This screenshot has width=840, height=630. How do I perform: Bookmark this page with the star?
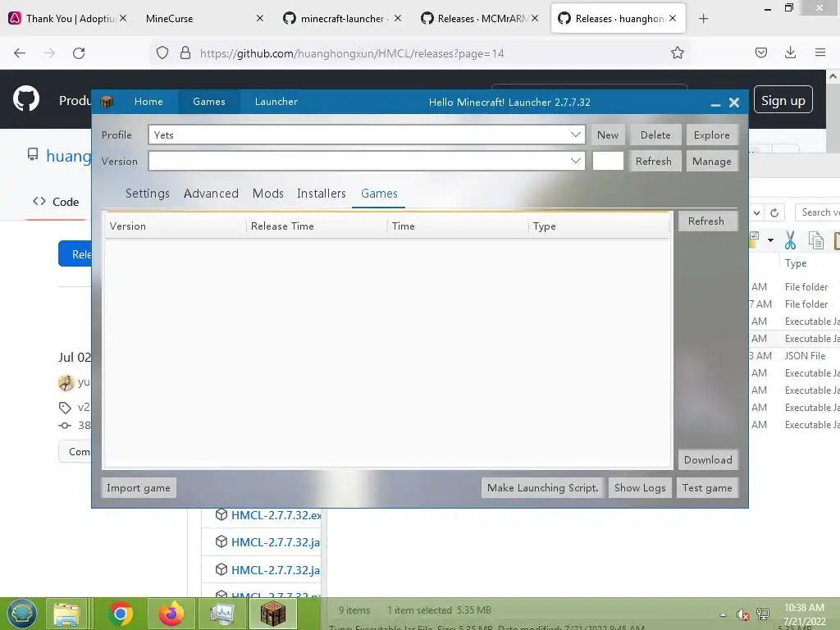point(678,53)
